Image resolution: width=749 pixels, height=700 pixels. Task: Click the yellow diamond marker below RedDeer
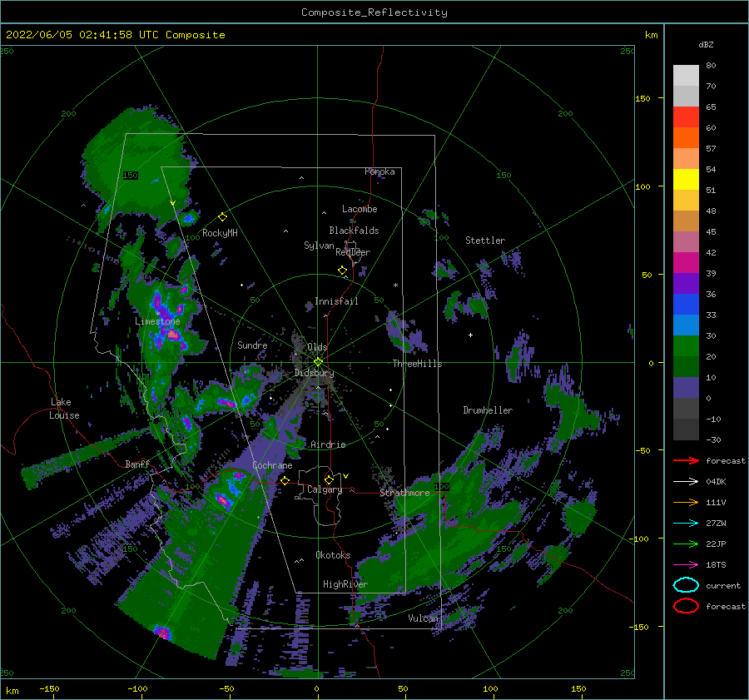[343, 271]
